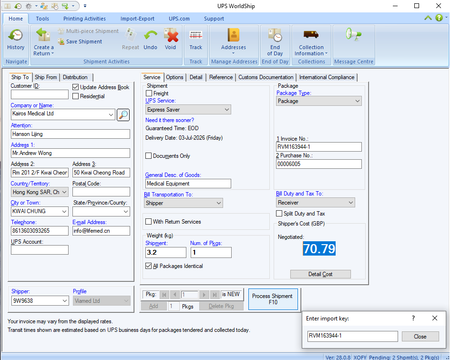Image resolution: width=450 pixels, height=360 pixels.
Task: Click the quick access history clock icon
Action: pyautogui.click(x=18, y=6)
